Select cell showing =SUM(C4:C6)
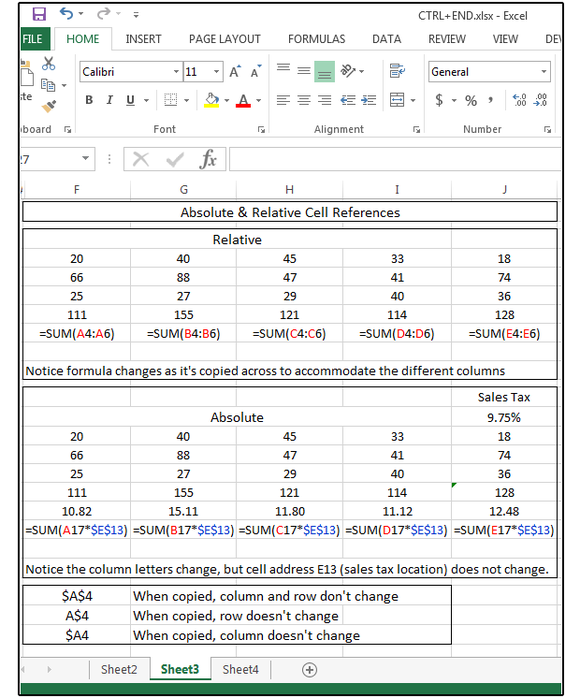 click(289, 333)
